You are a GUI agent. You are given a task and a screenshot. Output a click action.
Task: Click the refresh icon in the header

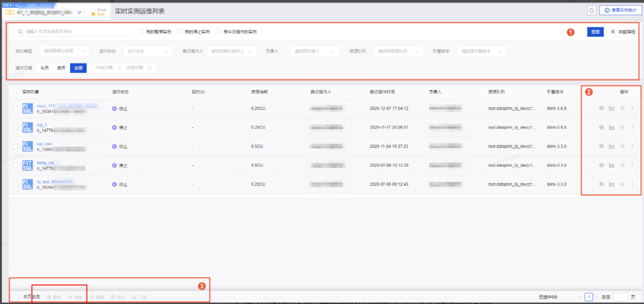point(592,10)
